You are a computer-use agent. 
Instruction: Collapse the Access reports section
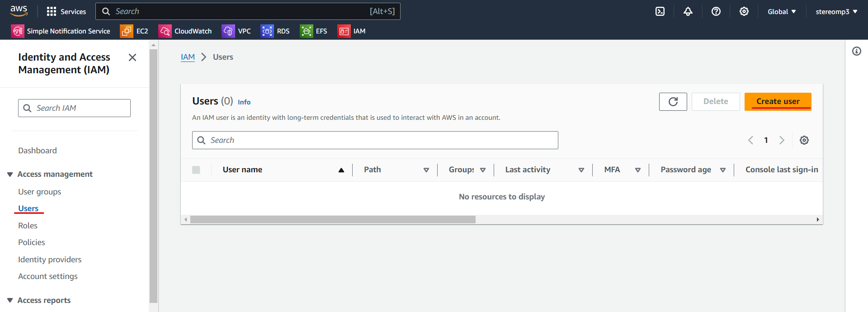pos(10,300)
